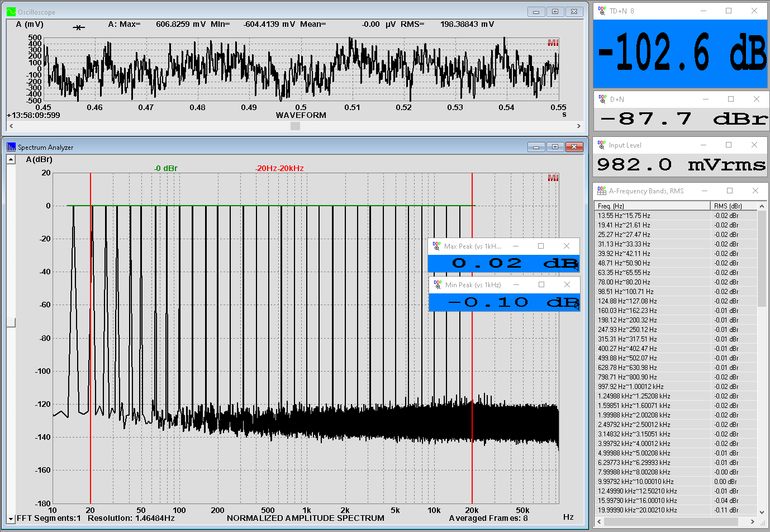Minimize the Spectrum Analyzer window
This screenshot has height=532, width=770.
(536, 147)
